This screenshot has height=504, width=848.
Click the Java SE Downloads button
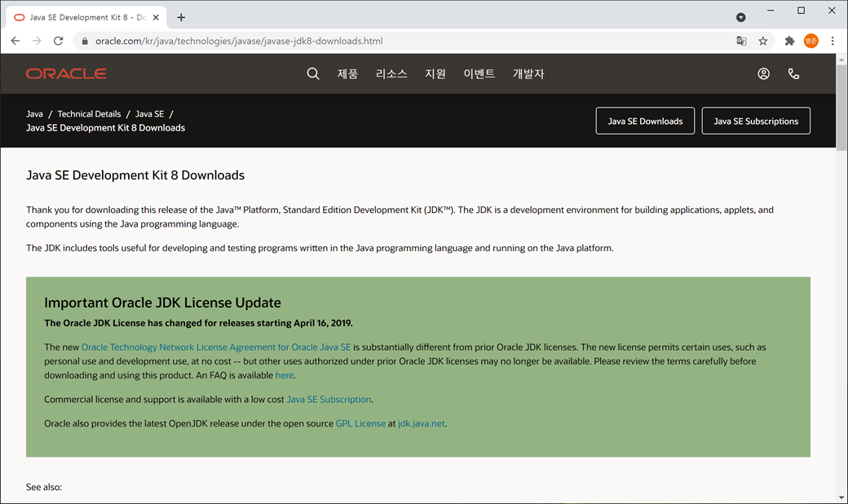click(x=645, y=122)
